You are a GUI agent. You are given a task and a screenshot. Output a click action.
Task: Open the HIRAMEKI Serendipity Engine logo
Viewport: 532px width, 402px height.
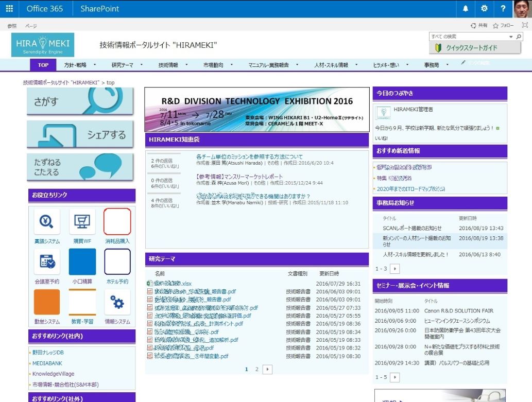[x=43, y=45]
